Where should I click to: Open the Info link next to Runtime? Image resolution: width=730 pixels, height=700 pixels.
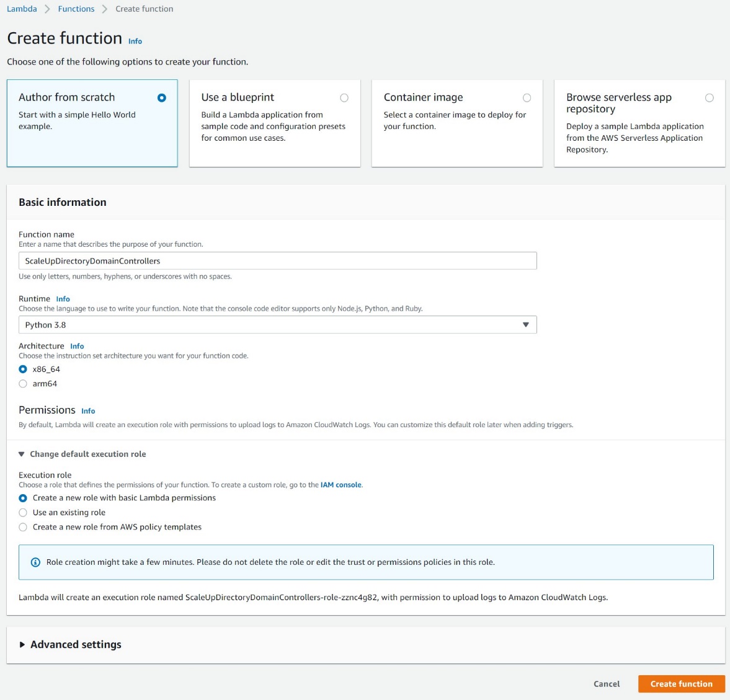point(63,299)
